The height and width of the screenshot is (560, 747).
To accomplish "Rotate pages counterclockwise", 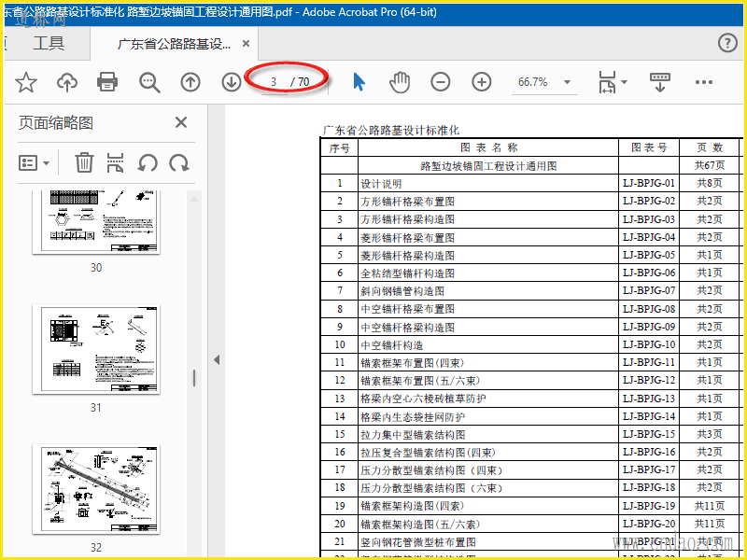I will click(x=148, y=162).
